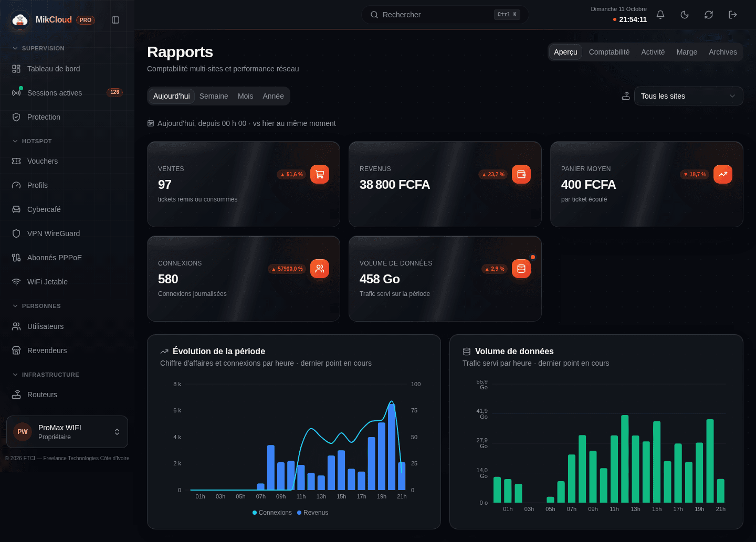The height and width of the screenshot is (542, 756).
Task: Toggle Connexions series in chart legend
Action: (x=272, y=513)
